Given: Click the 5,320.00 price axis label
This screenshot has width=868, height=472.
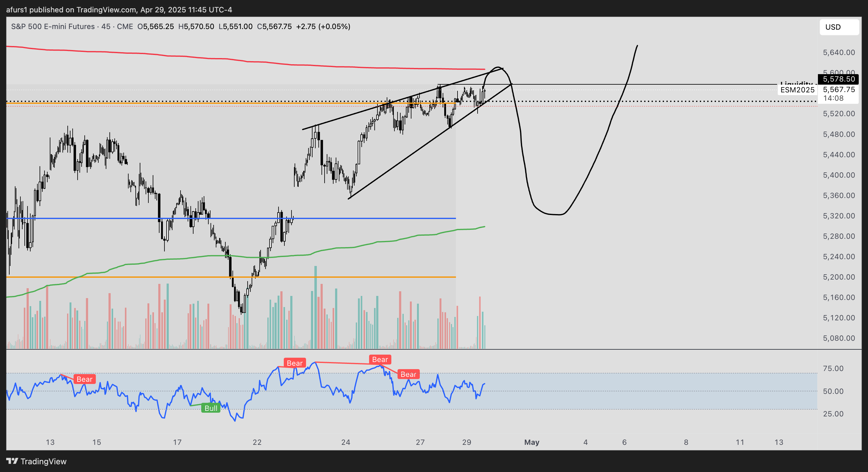Looking at the screenshot, I should (x=839, y=216).
